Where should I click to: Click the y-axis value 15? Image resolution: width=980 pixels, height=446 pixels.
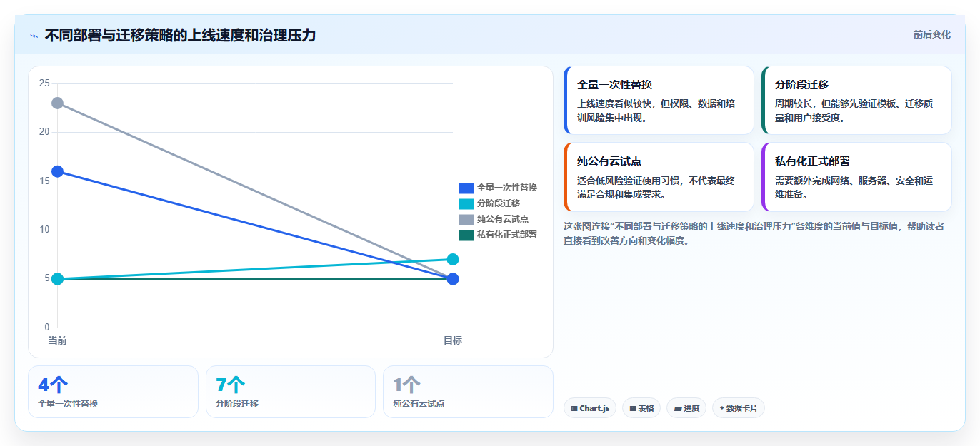pos(44,181)
